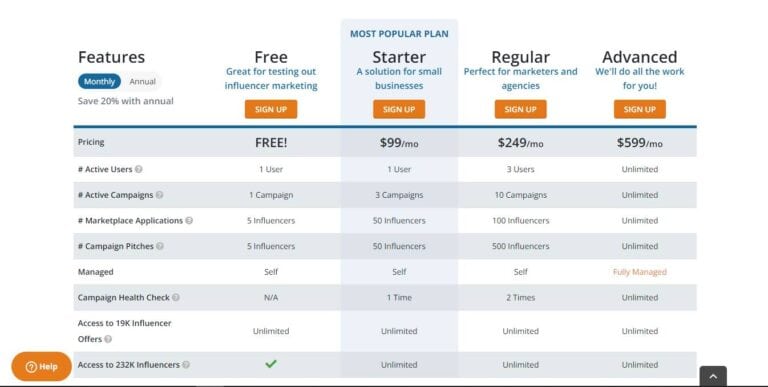
Task: Click the Fully Managed text in Advanced column
Action: click(640, 272)
